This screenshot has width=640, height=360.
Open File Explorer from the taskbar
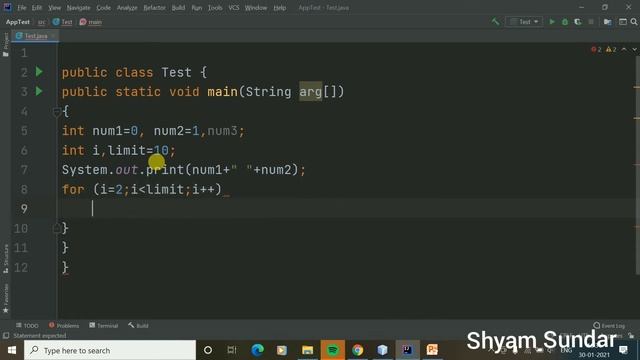(307, 350)
